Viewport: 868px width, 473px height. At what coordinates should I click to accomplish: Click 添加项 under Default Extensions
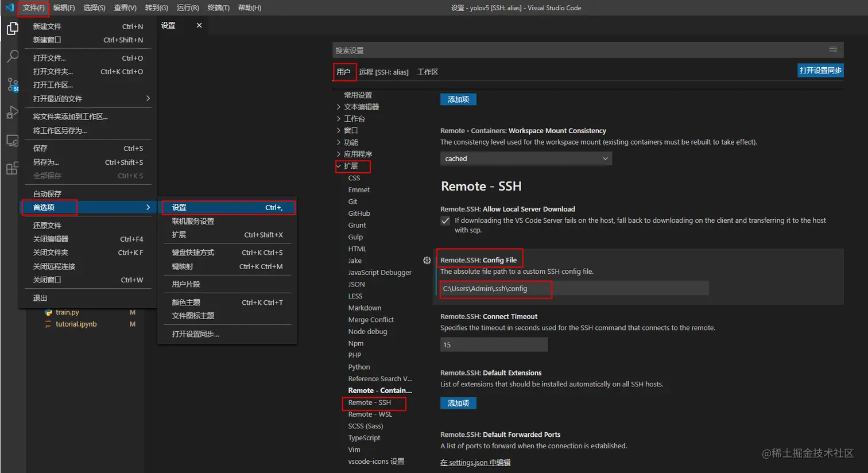(458, 404)
